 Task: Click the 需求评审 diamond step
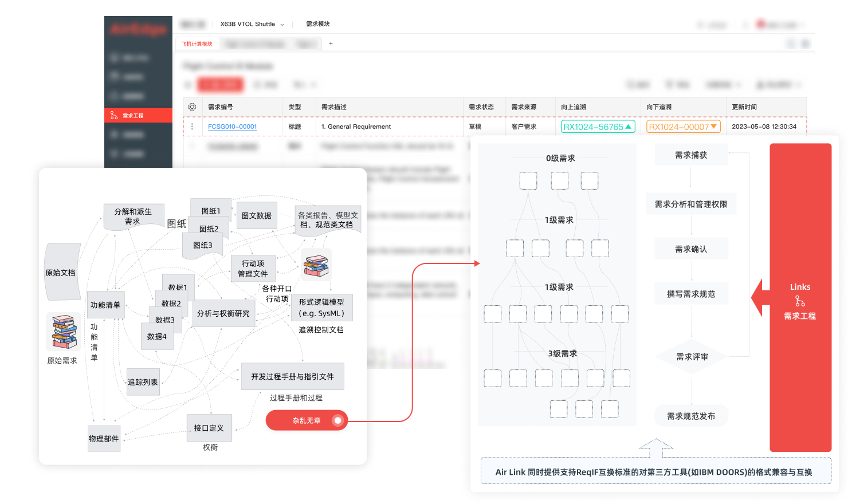click(692, 357)
